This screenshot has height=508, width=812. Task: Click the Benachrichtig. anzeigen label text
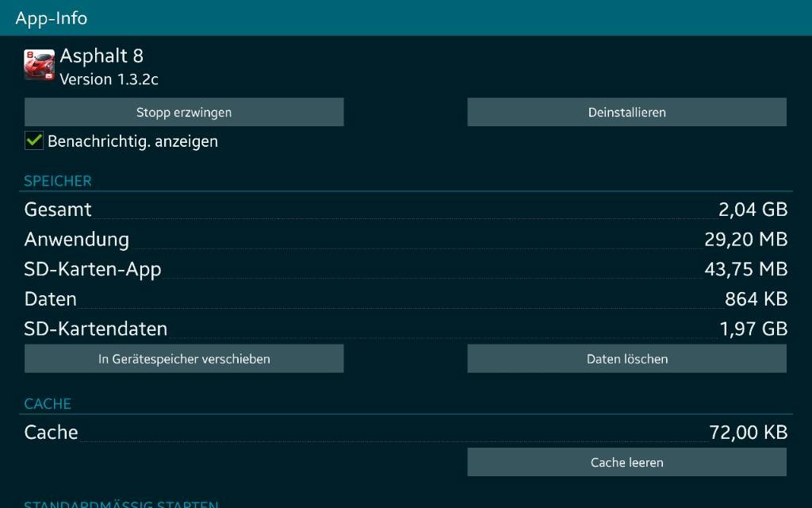[132, 141]
